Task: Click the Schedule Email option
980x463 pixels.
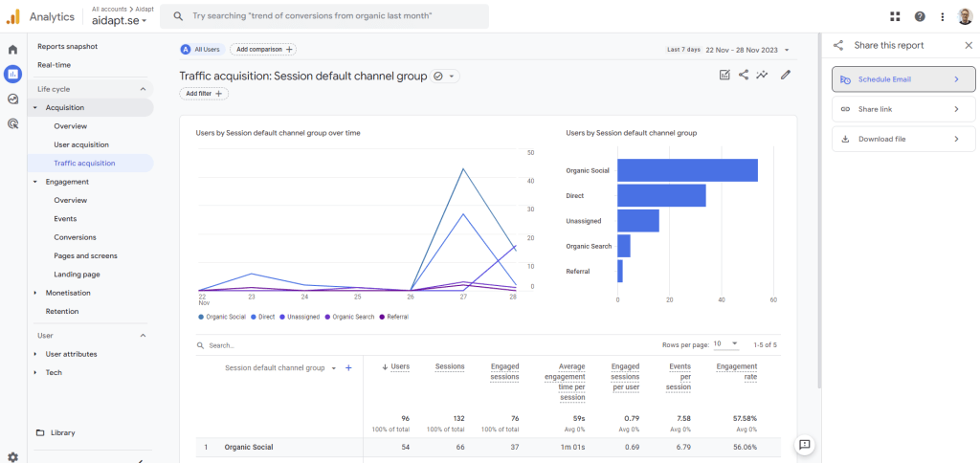Action: coord(903,79)
